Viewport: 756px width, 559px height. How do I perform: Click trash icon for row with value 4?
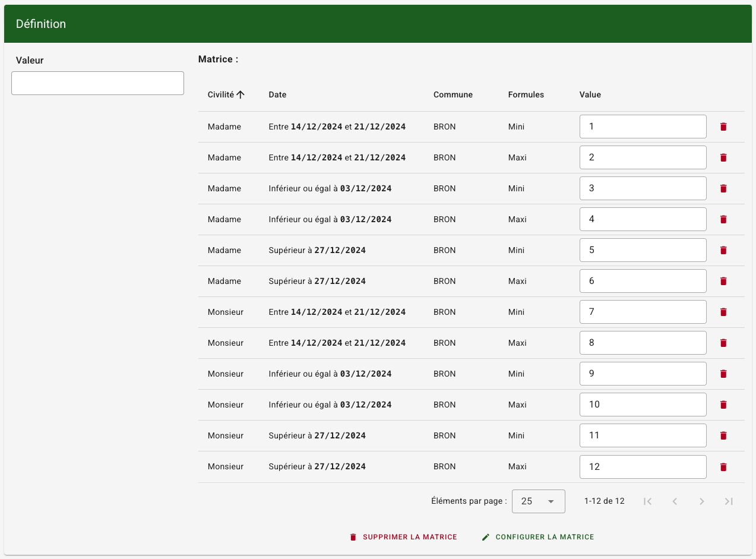[x=723, y=219]
